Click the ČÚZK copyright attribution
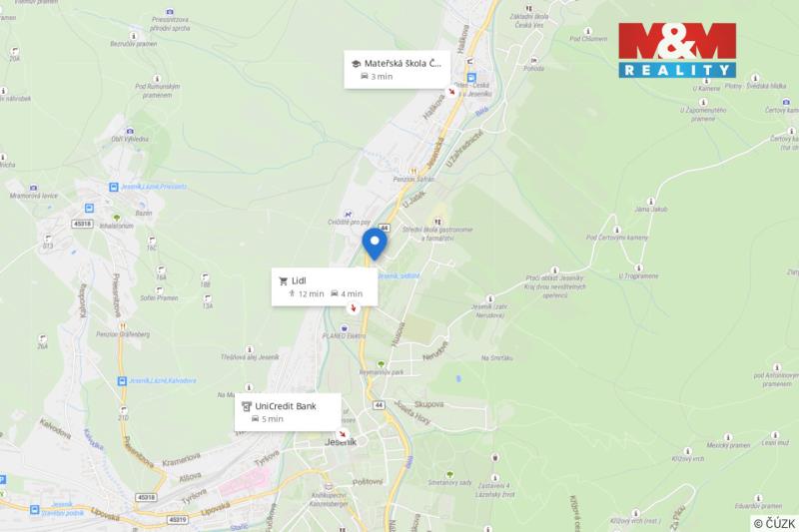The image size is (799, 532). (775, 523)
